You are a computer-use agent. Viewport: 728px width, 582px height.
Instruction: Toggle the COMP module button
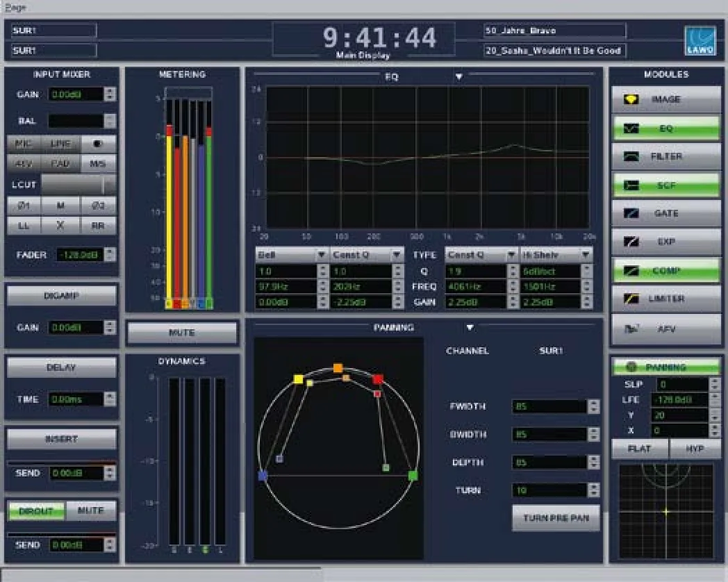pos(666,270)
